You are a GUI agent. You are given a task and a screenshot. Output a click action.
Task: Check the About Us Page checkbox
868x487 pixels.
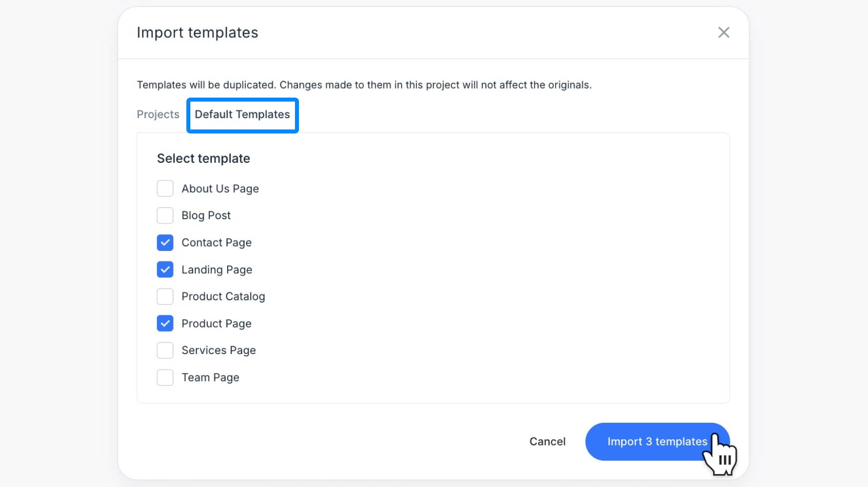165,189
